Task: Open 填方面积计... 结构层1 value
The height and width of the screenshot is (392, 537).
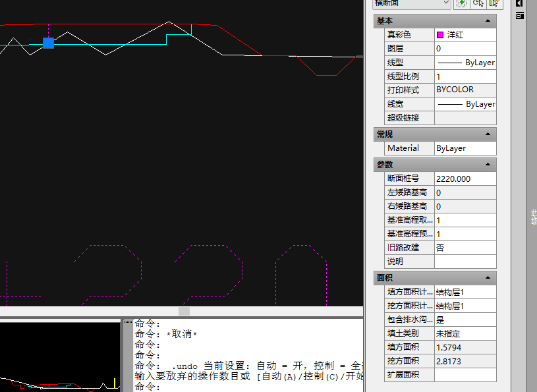Action: 465,292
